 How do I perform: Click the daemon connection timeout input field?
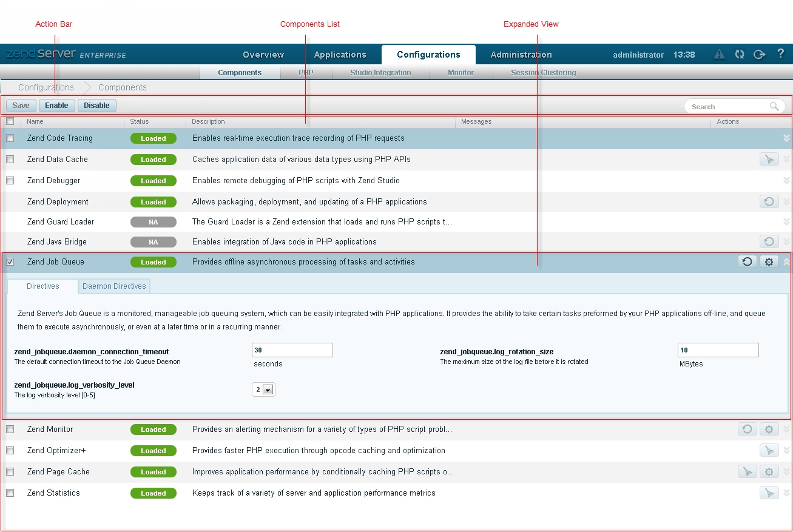coord(292,350)
